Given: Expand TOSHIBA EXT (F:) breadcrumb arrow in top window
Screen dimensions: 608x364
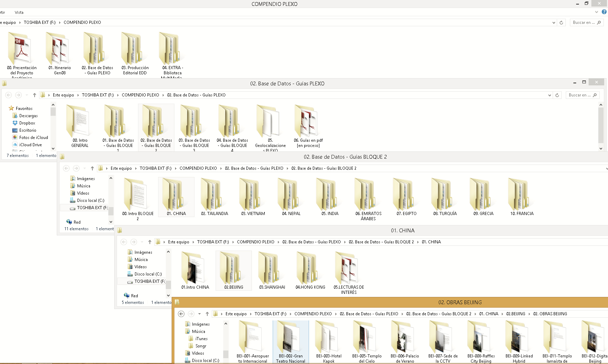Looking at the screenshot, I should (60, 22).
